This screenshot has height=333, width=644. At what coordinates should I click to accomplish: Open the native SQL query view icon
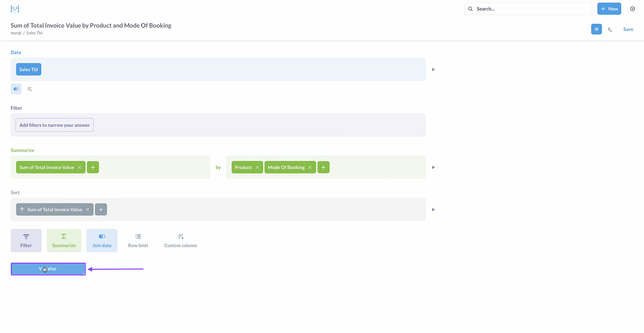pos(610,29)
